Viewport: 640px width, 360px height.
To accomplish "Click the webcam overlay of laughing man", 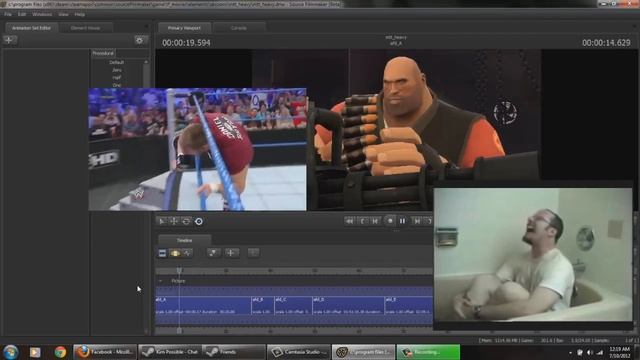I will (533, 254).
